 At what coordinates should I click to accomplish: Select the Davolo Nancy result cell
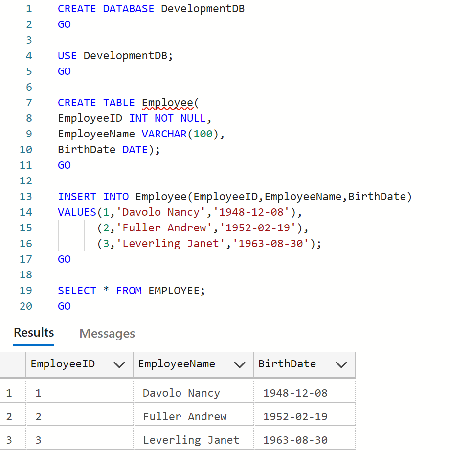(x=181, y=393)
